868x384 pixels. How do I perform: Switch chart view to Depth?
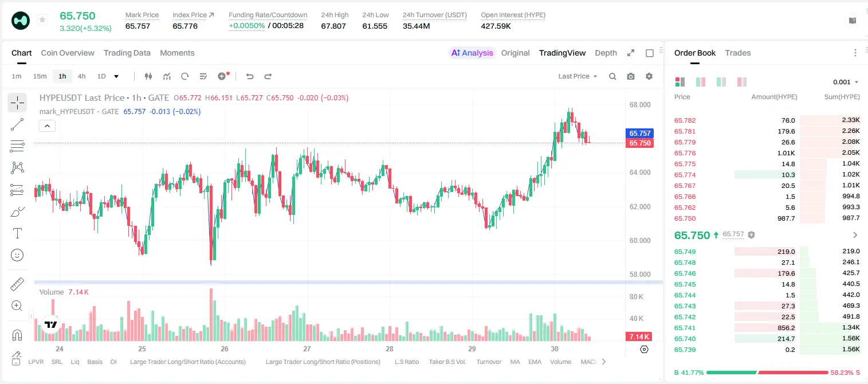[x=606, y=53]
